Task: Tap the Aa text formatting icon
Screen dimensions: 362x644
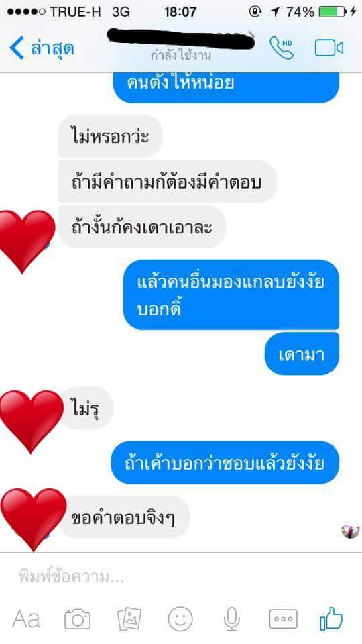Action: [x=26, y=619]
